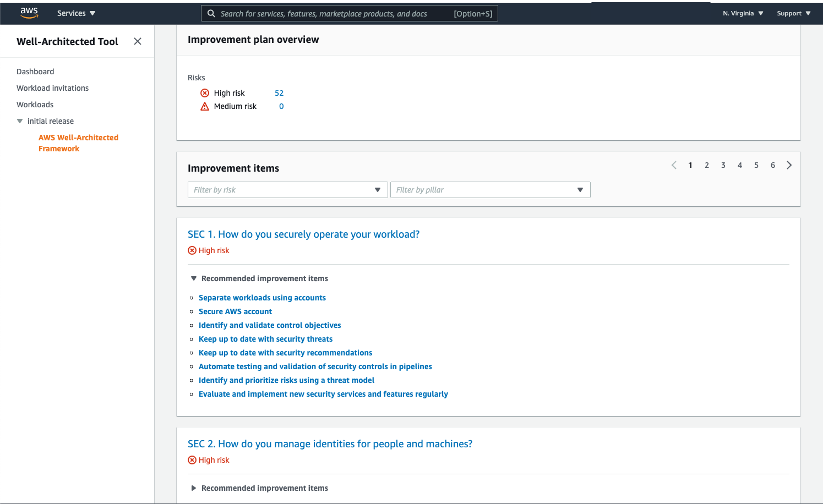Open the Support dropdown menu
The width and height of the screenshot is (823, 504).
794,13
